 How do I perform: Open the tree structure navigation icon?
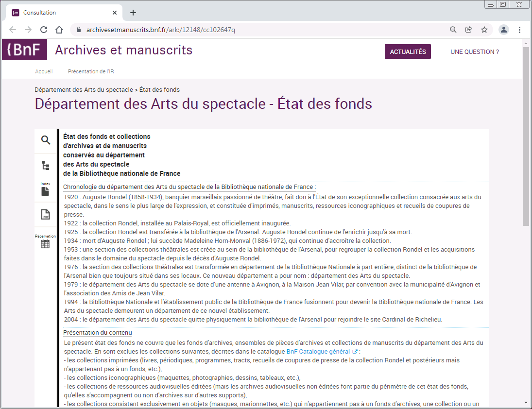pos(46,166)
